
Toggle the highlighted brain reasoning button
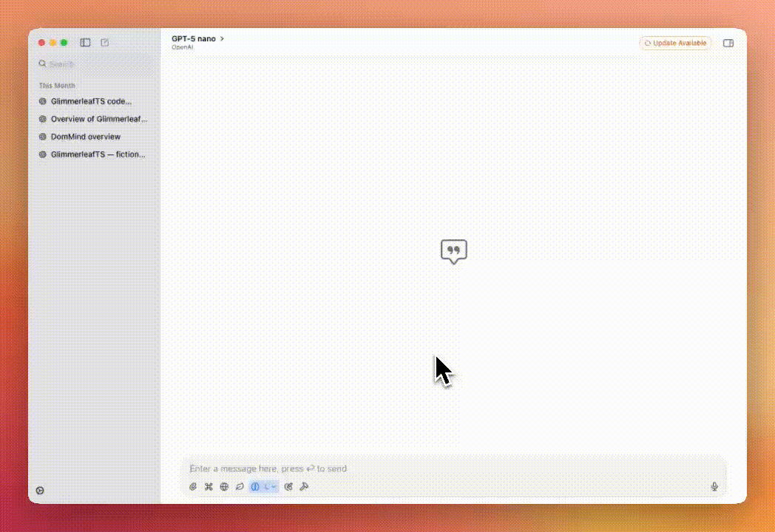click(255, 486)
